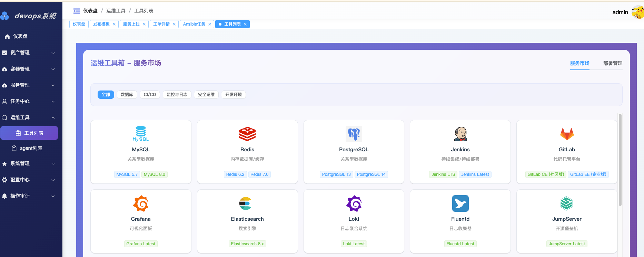Click 运维工具 in the breadcrumb
The image size is (644, 257).
(x=116, y=11)
